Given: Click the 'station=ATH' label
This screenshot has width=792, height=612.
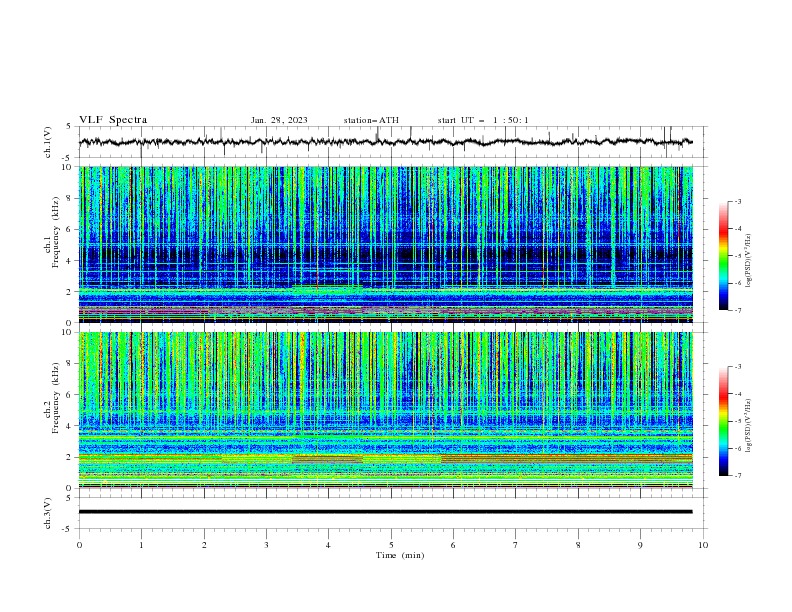Looking at the screenshot, I should (x=371, y=120).
